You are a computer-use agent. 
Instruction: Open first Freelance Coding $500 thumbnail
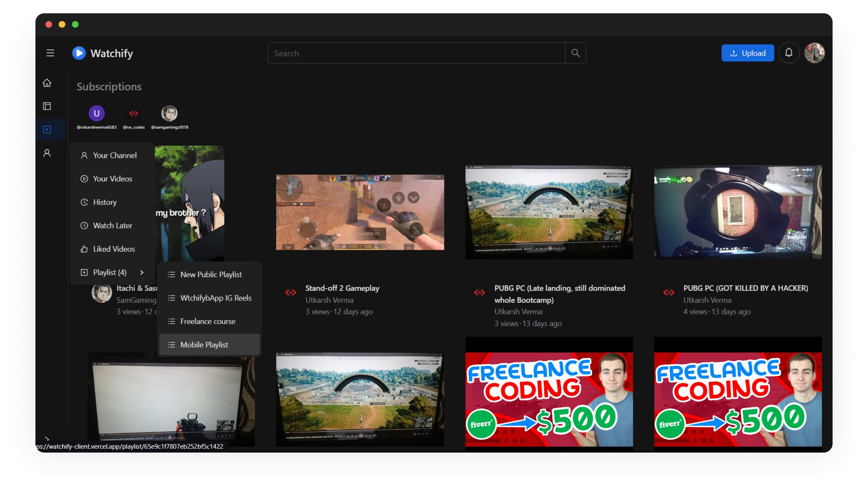(x=549, y=394)
